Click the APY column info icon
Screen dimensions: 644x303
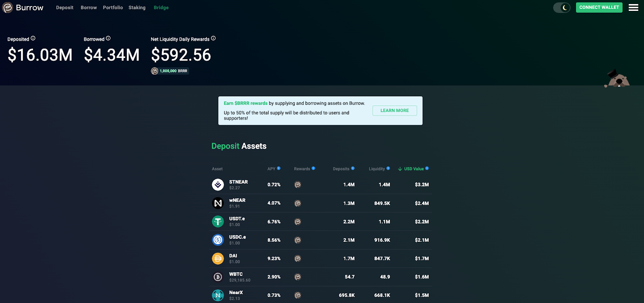(x=279, y=168)
